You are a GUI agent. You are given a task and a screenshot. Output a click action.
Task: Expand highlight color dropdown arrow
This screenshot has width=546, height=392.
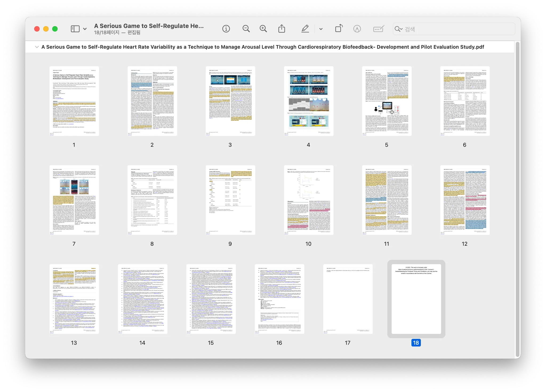(x=321, y=29)
